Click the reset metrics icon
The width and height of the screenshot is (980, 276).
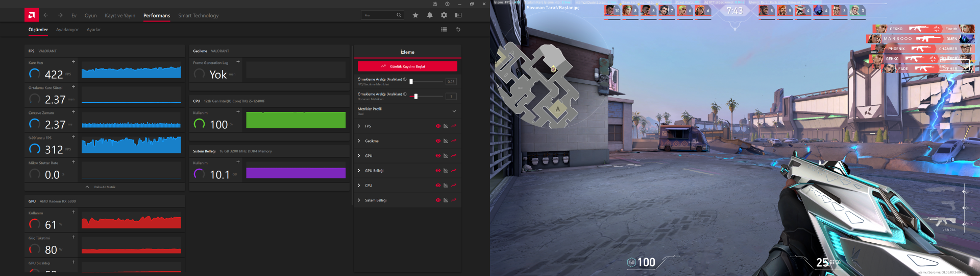pyautogui.click(x=458, y=30)
